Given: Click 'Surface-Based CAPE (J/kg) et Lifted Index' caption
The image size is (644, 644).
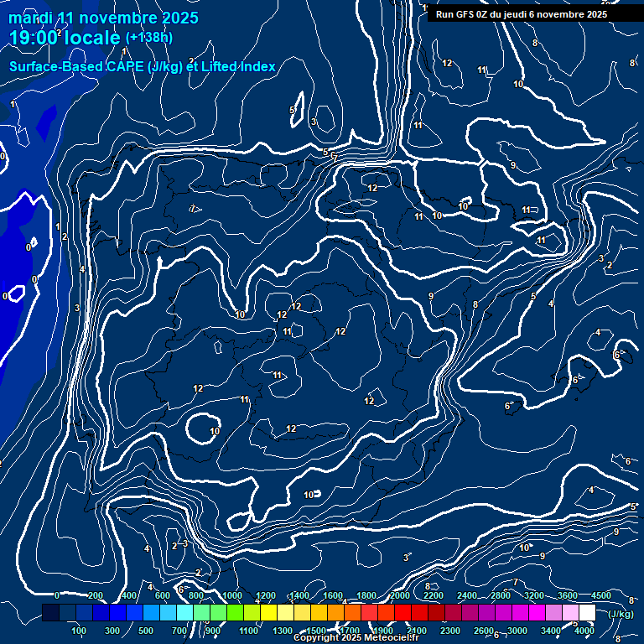Looking at the screenshot, I should pos(142,66).
